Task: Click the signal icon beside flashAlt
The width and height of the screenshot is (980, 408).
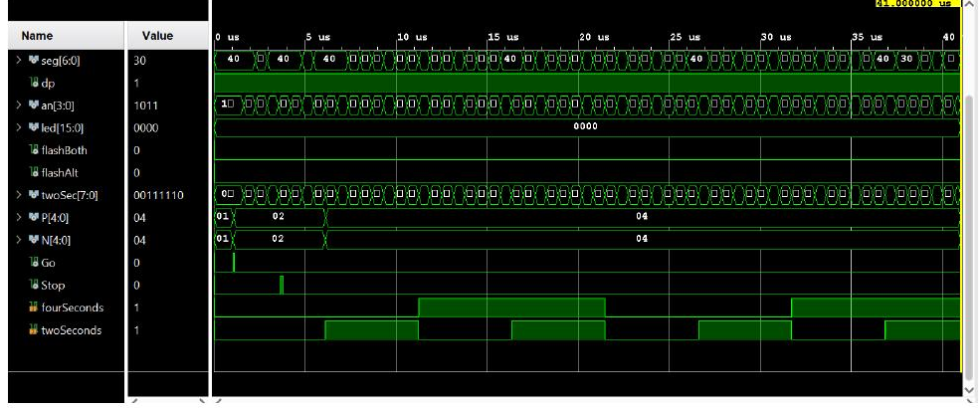Action: coord(34,173)
